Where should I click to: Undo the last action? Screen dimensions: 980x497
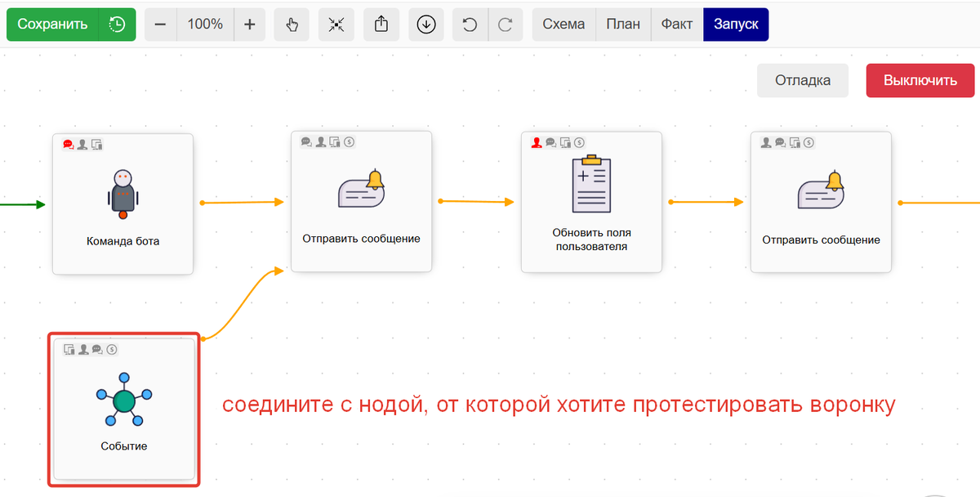tap(470, 25)
